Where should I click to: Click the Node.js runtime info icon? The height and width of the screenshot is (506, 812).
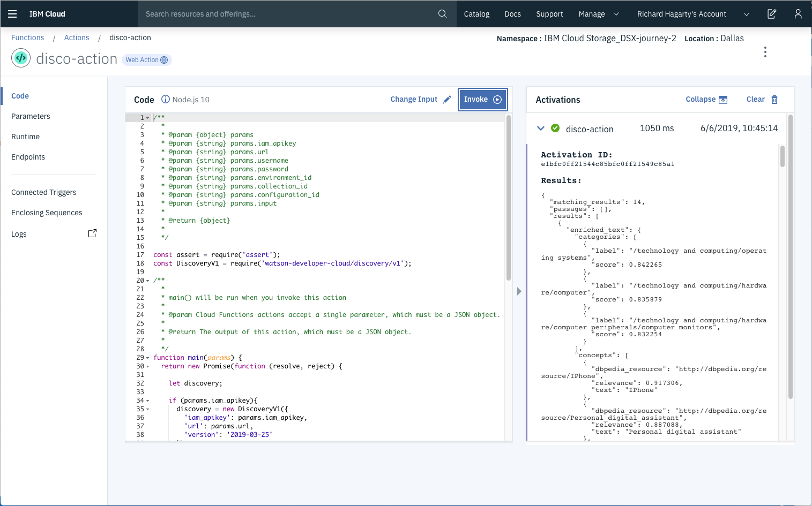(x=166, y=99)
